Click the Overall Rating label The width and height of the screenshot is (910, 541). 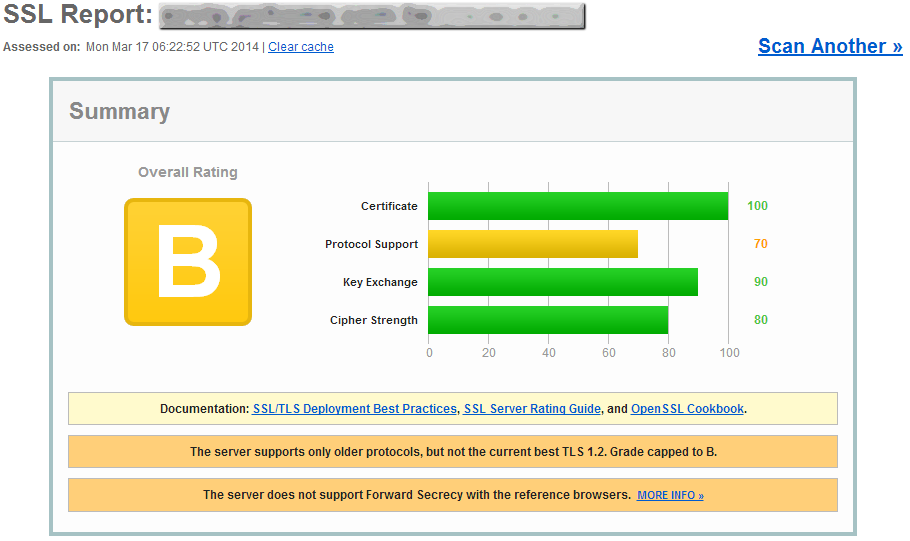click(188, 172)
